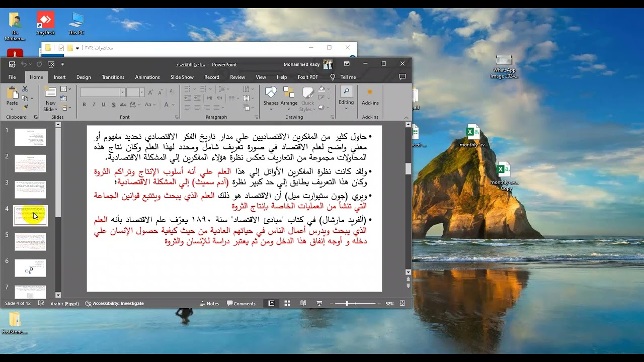Save the presentation from Quick Access Toolbar

coord(12,64)
